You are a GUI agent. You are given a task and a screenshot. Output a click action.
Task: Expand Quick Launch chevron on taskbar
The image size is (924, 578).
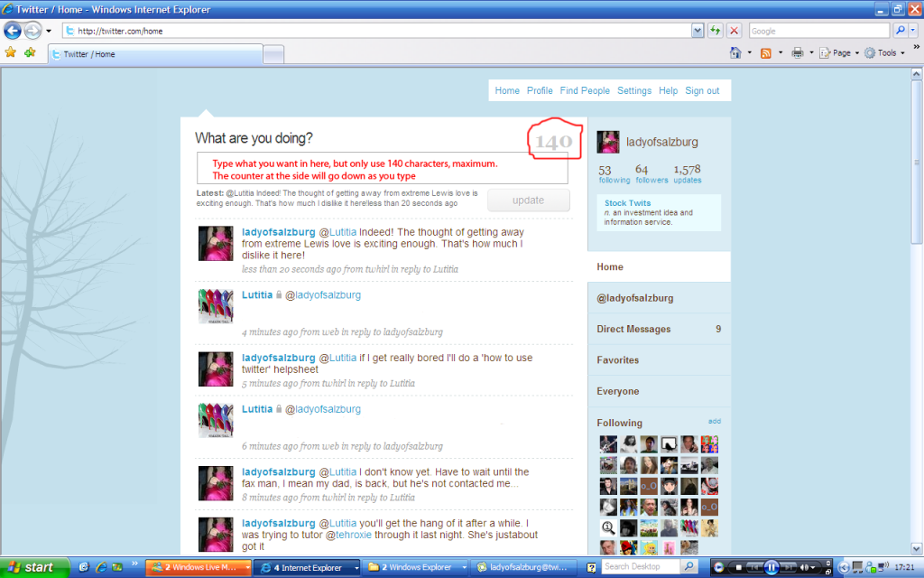[134, 564]
